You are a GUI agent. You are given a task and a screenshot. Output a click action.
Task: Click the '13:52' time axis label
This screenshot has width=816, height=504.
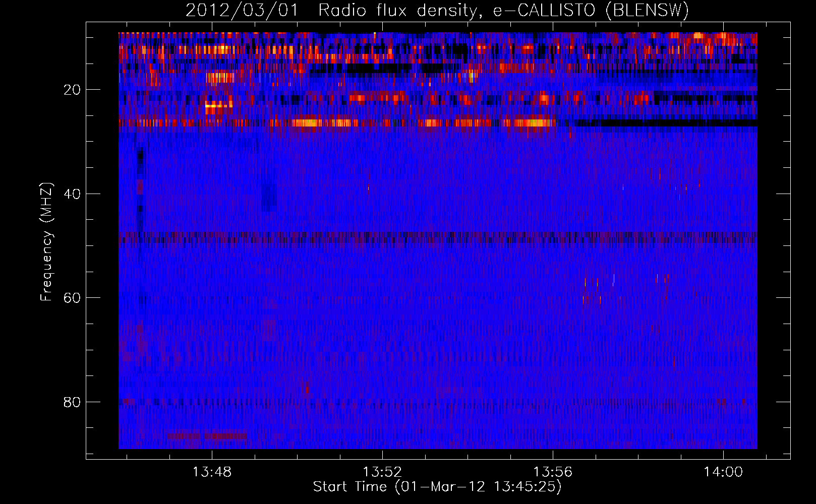tap(382, 472)
